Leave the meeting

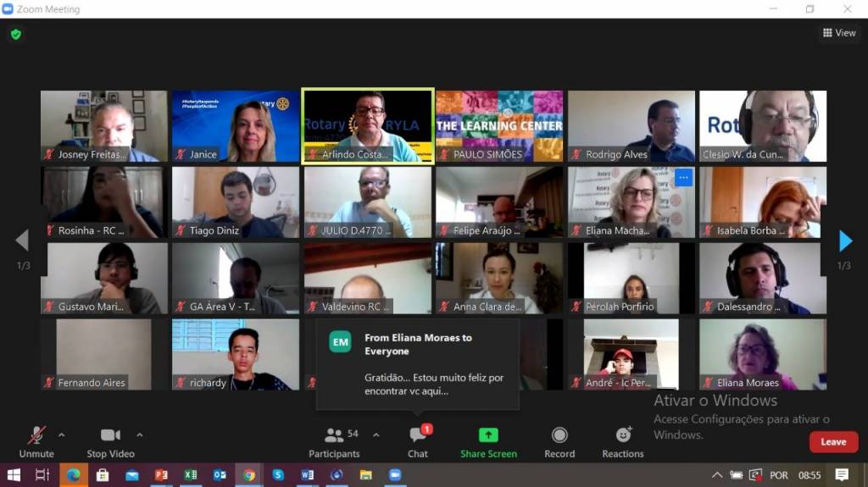click(832, 441)
